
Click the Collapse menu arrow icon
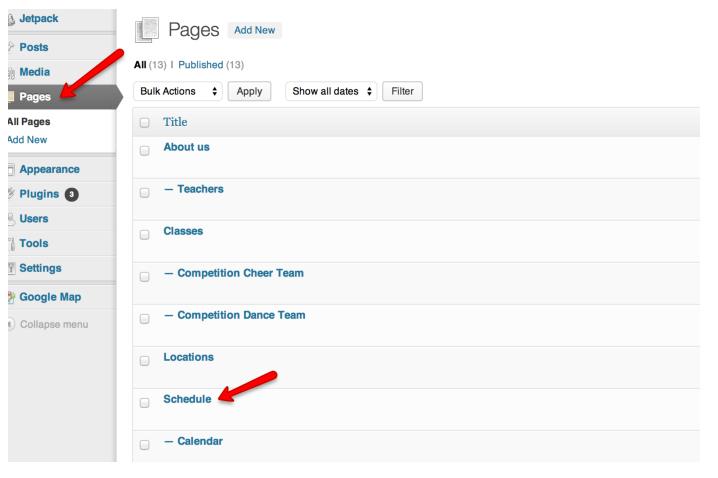tap(11, 325)
